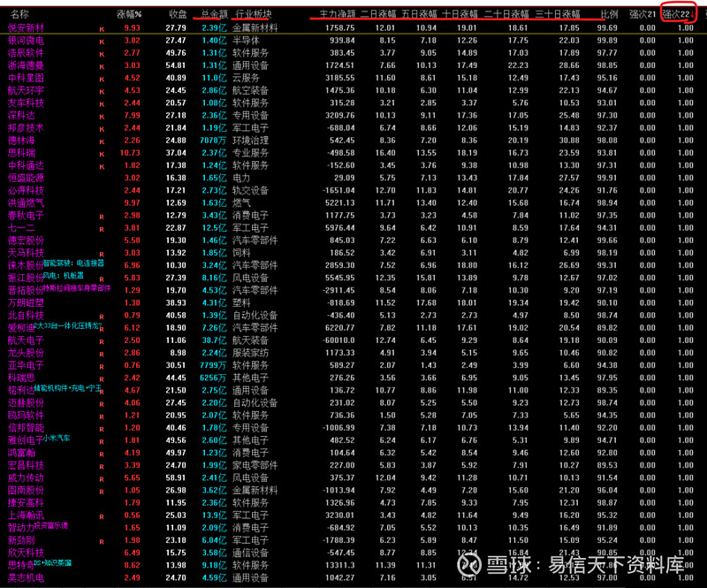Click the 万朗磁塑 stock name
The height and width of the screenshot is (588, 707).
coord(27,302)
